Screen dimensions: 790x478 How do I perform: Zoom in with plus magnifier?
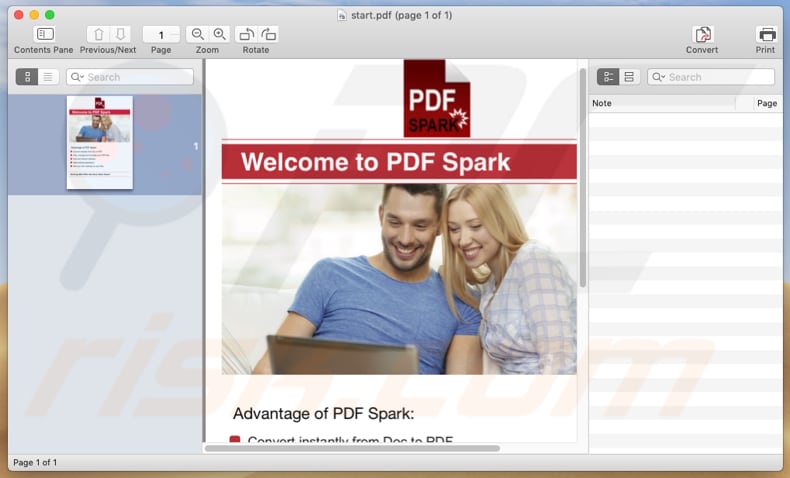pos(219,34)
